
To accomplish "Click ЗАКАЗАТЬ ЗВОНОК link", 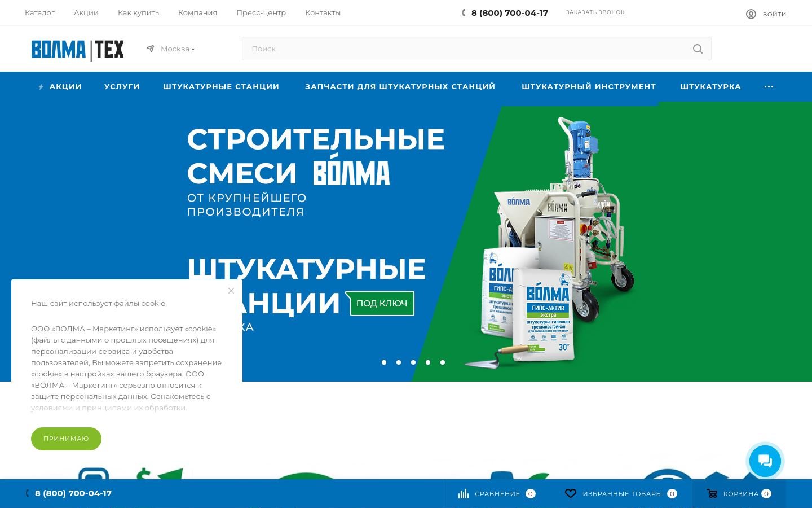I will (595, 12).
